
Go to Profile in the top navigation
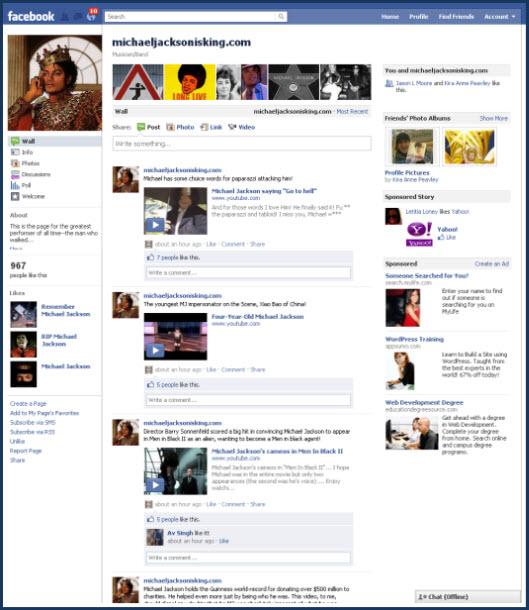[419, 17]
